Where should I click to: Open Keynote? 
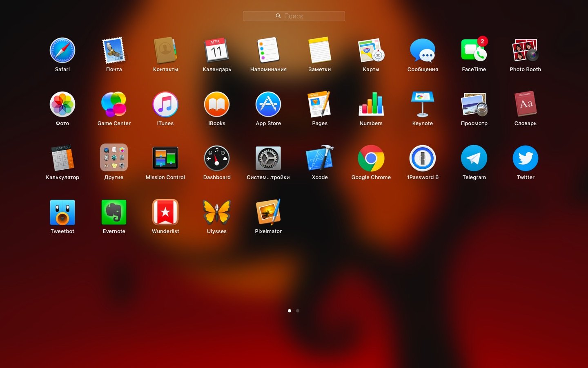point(423,105)
